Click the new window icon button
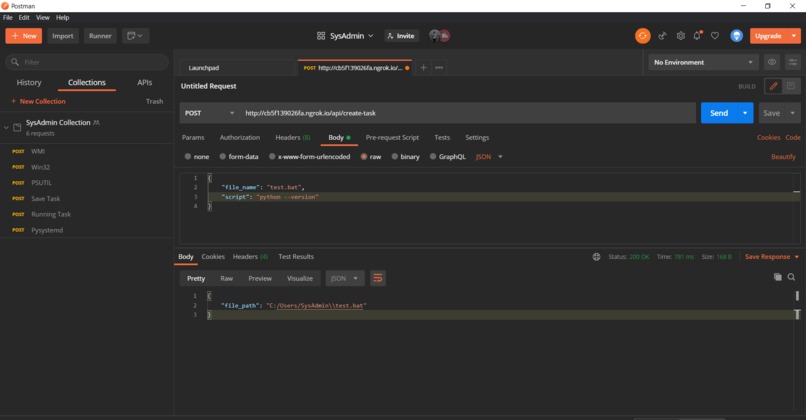 click(136, 36)
